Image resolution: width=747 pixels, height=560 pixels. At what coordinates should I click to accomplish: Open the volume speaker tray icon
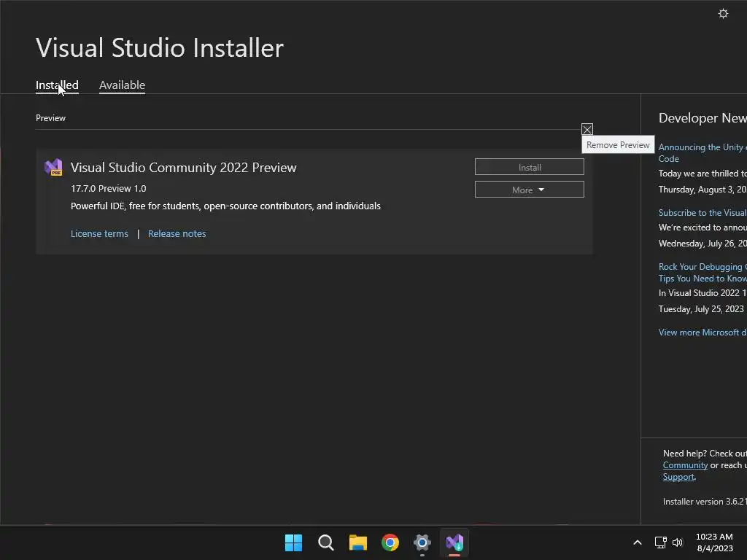678,542
